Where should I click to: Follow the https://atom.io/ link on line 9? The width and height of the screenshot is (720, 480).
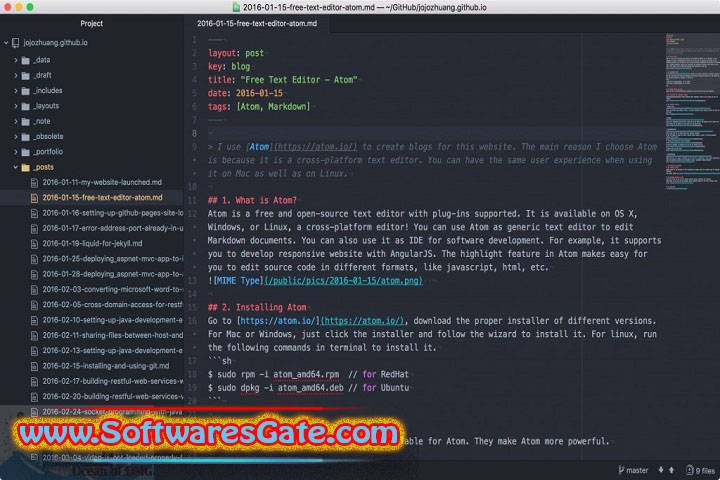(x=315, y=147)
